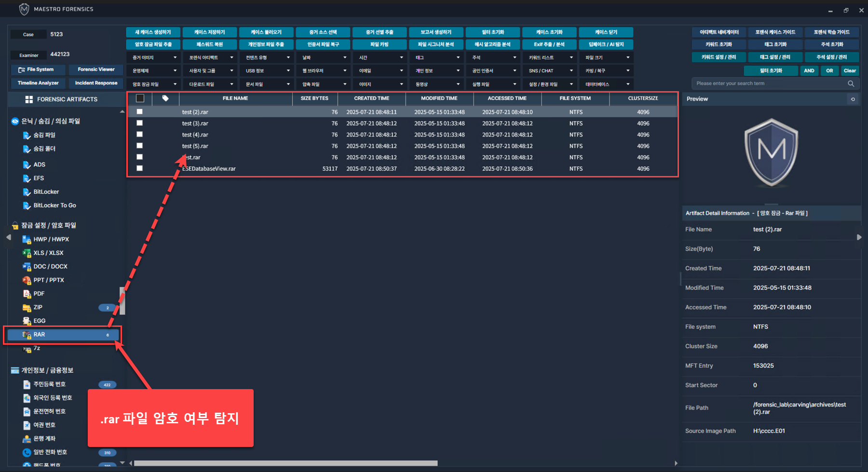Open the 압축 파일 filter dropdown
Viewport: 868px width, 472px height.
point(324,84)
